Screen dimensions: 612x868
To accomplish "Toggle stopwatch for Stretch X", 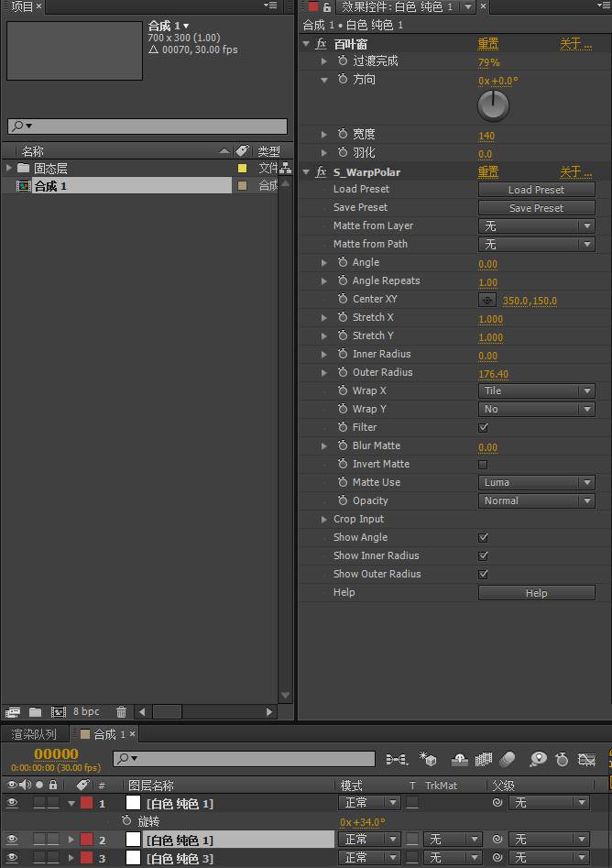I will tap(343, 317).
